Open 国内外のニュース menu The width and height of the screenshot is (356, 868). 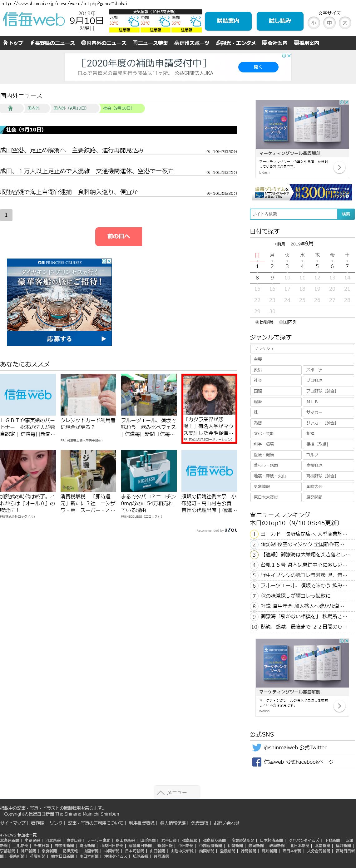(104, 43)
